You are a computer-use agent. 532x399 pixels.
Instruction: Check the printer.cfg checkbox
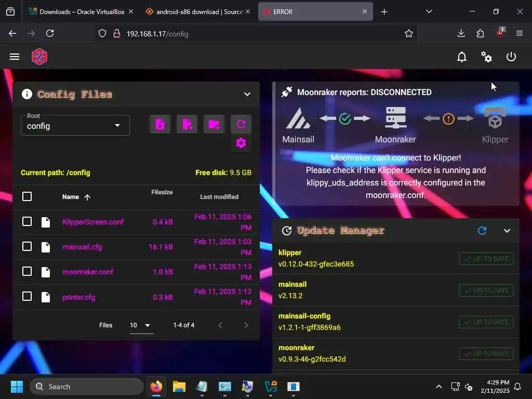click(27, 296)
